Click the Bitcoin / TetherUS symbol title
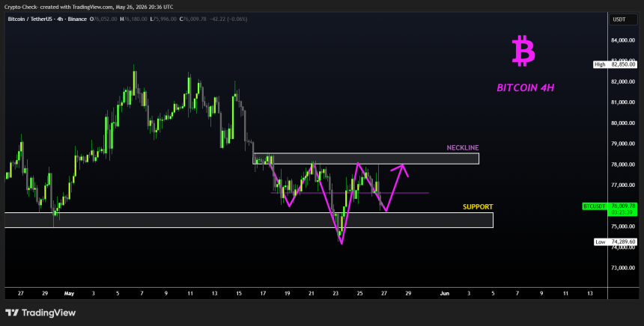Image resolution: width=644 pixels, height=326 pixels. pos(47,19)
